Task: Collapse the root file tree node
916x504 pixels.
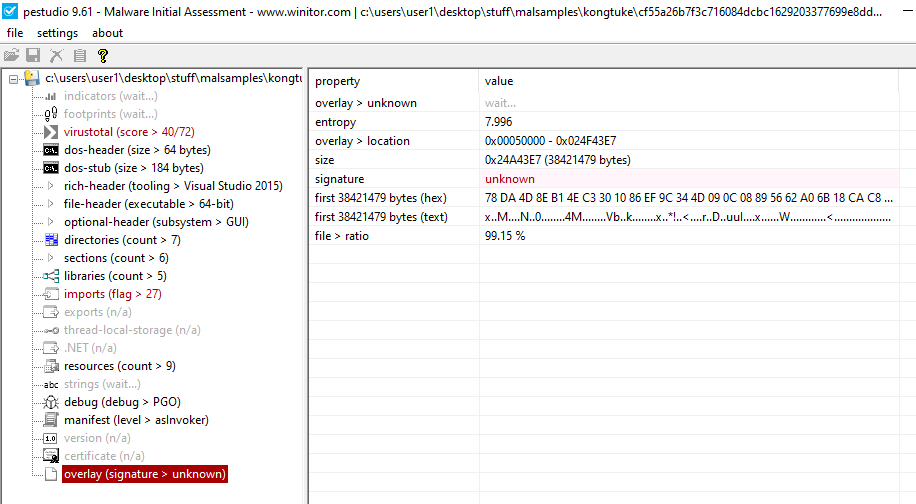Action: [x=13, y=79]
